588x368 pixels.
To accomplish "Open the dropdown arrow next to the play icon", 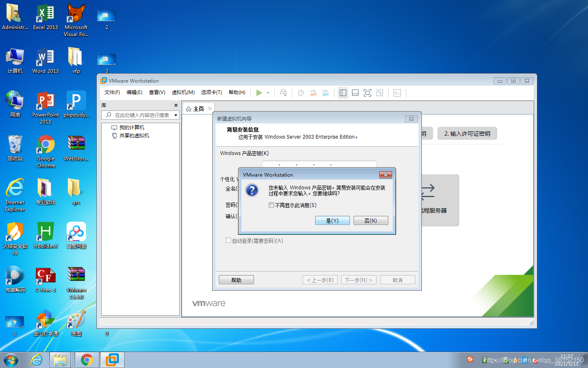I will click(x=268, y=93).
